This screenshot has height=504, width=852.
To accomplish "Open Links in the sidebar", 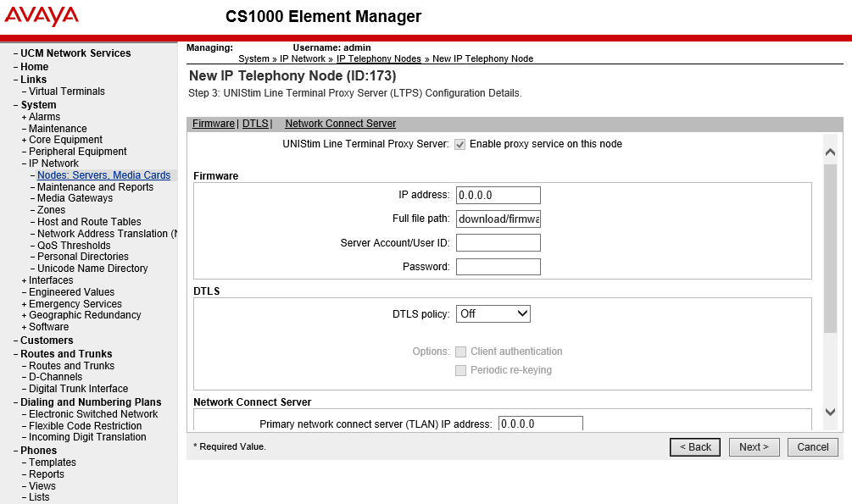I will (34, 80).
